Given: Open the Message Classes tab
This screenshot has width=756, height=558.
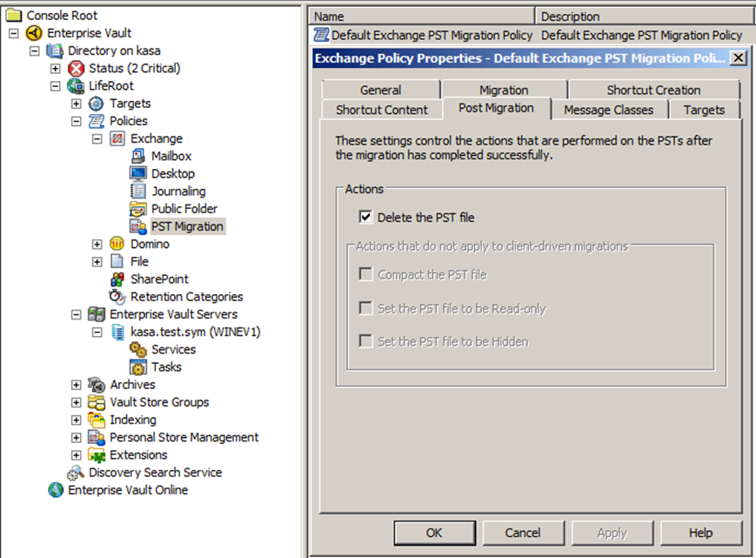Looking at the screenshot, I should pos(608,110).
